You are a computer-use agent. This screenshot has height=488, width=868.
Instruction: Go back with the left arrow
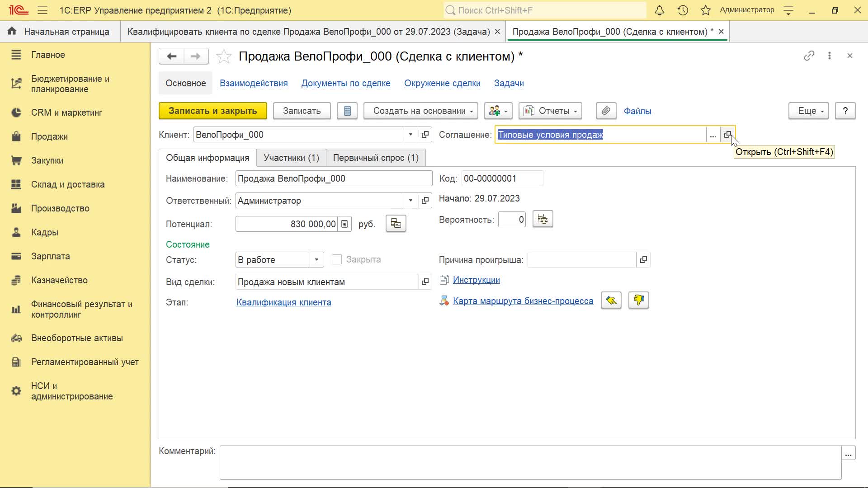(x=171, y=56)
